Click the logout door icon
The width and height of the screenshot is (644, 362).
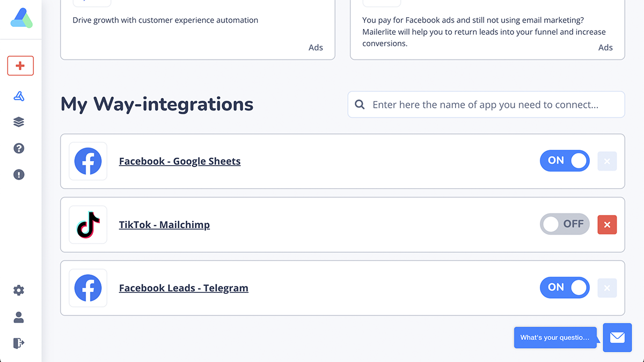[19, 343]
